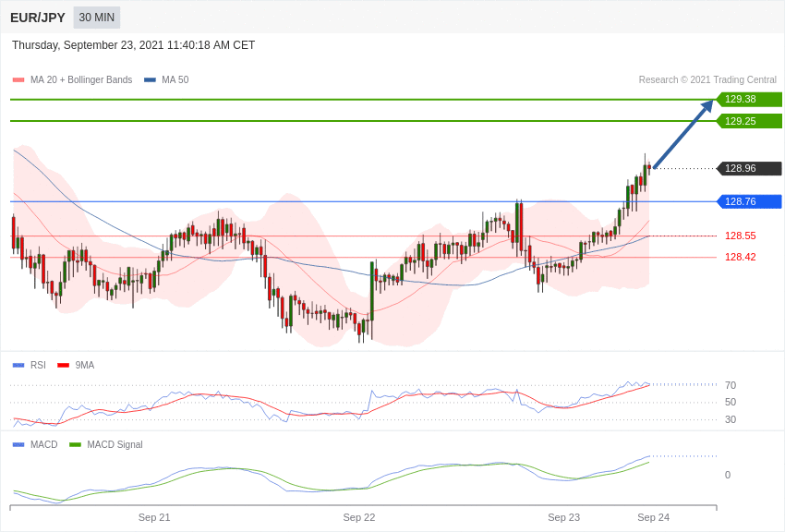Click the RSI 70 level label
Screen dimensions: 785x532
731,385
